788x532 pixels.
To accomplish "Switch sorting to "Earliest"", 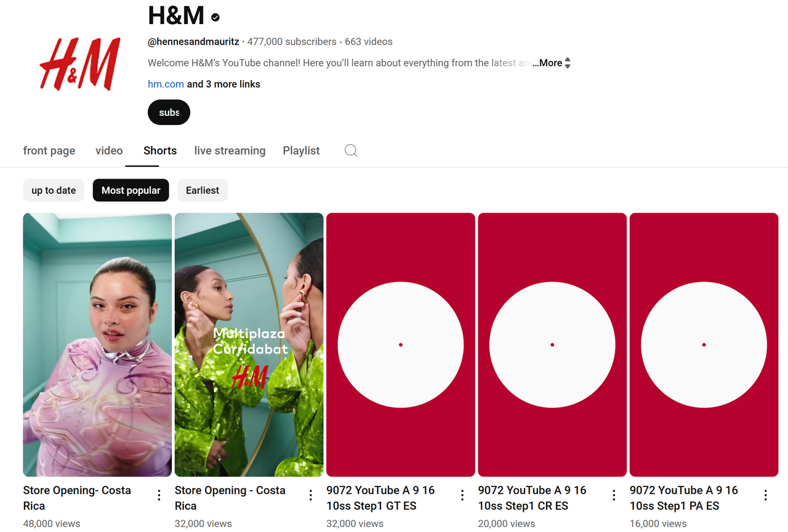I will click(x=202, y=190).
